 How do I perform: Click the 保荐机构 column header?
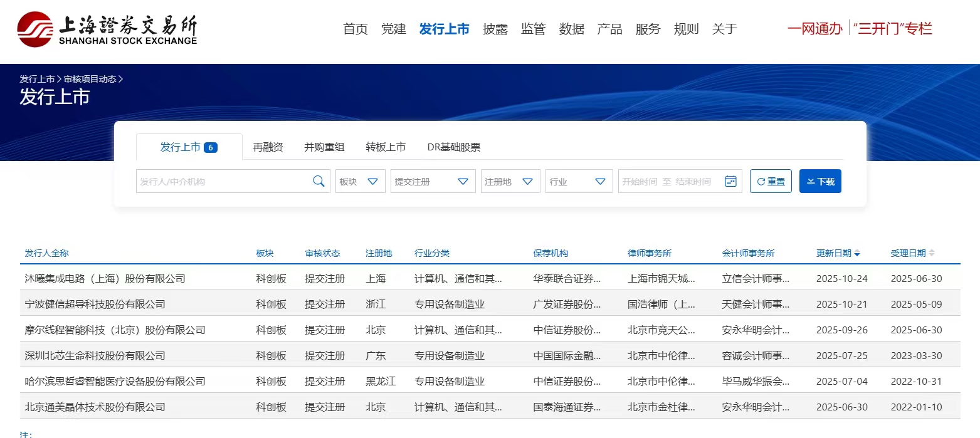click(551, 253)
